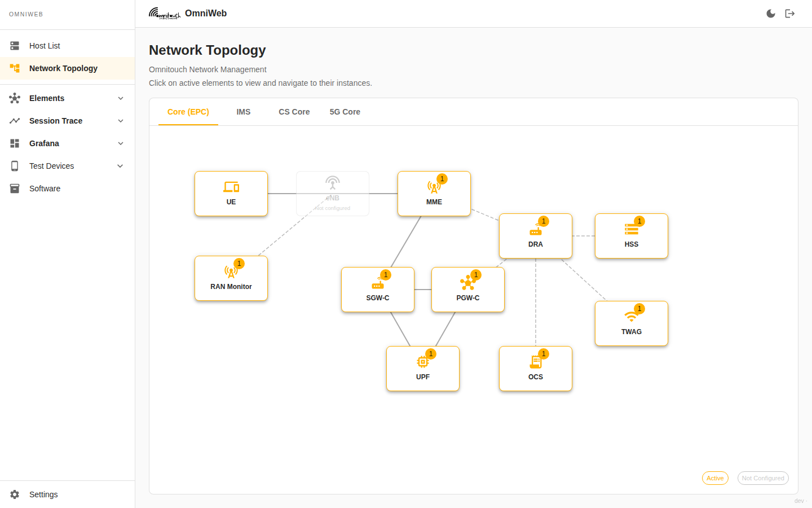Viewport: 812px width, 508px height.
Task: Click the Session Trace label in sidebar
Action: pyautogui.click(x=56, y=121)
